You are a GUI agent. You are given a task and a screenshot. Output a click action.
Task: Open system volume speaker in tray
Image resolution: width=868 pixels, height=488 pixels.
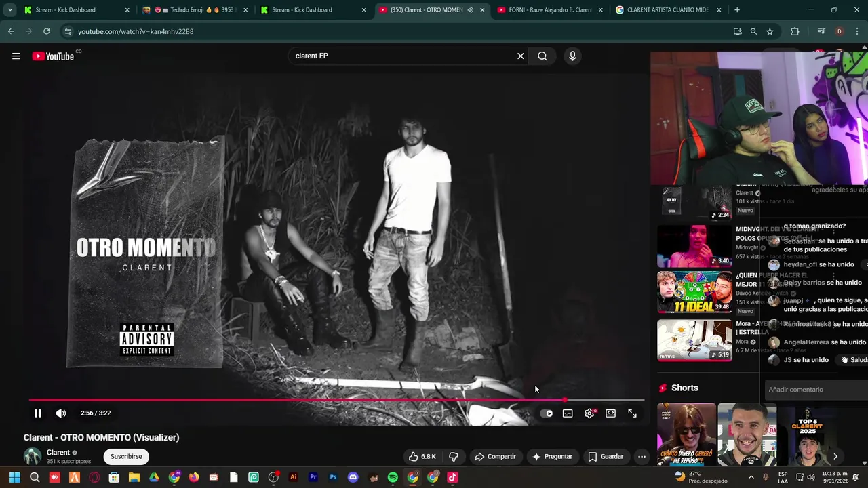[810, 477]
